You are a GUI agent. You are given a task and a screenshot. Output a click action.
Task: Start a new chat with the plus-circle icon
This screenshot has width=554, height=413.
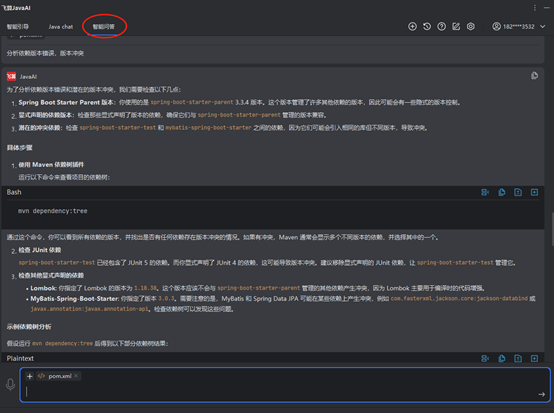pyautogui.click(x=412, y=26)
